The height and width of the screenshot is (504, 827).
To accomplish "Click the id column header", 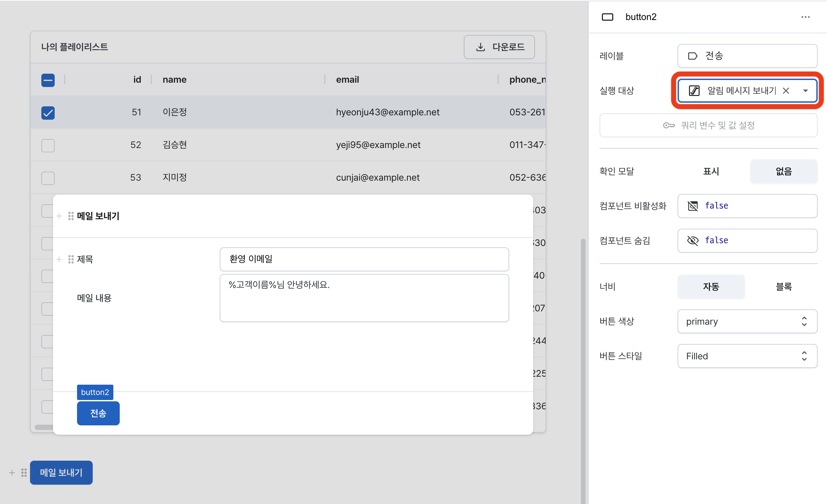I will [x=137, y=80].
